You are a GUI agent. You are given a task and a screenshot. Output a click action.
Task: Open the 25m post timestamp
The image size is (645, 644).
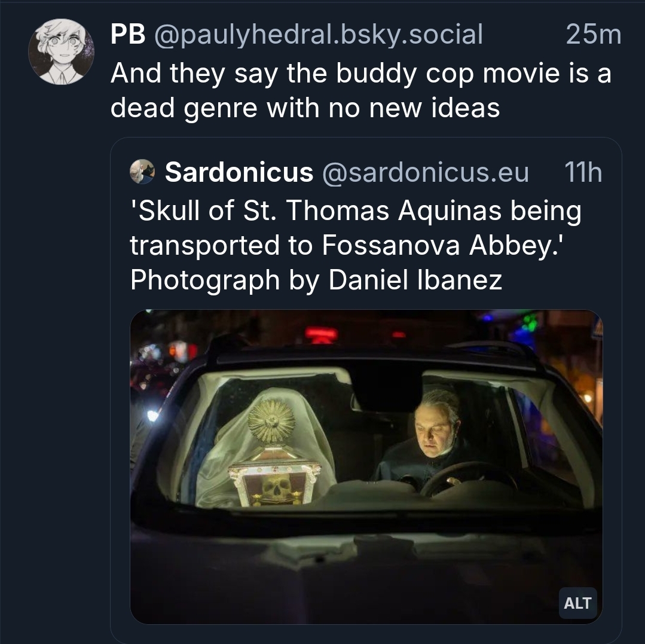point(593,35)
